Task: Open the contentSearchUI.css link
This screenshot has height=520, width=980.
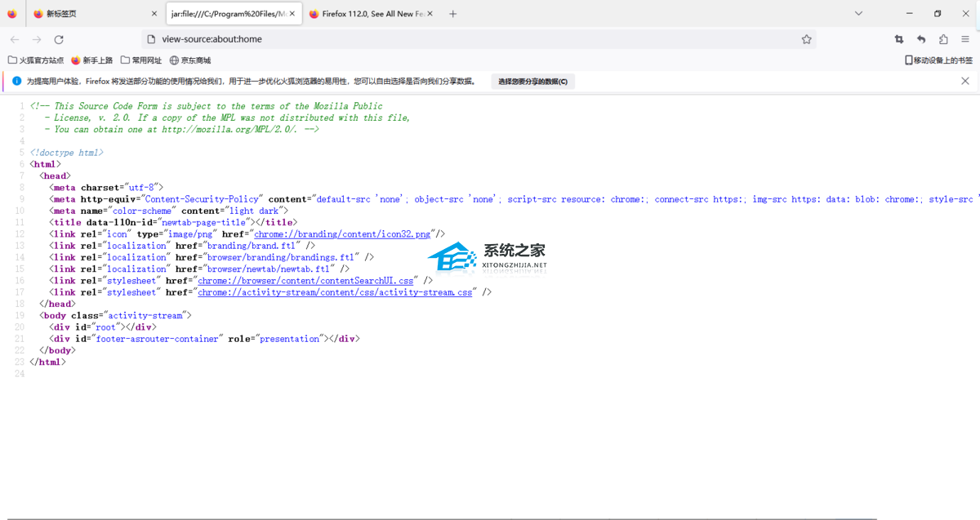Action: click(305, 280)
